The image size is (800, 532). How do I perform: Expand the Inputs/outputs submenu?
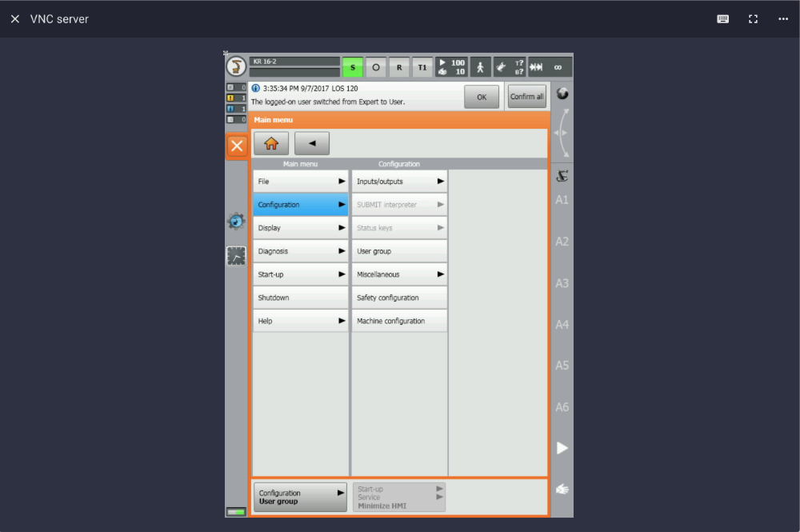[440, 181]
